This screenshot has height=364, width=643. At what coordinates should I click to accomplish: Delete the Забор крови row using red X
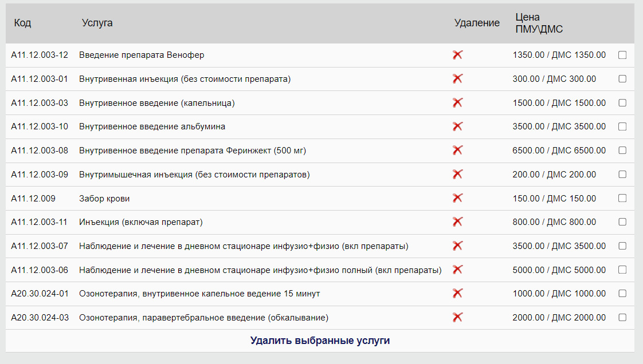coord(457,198)
